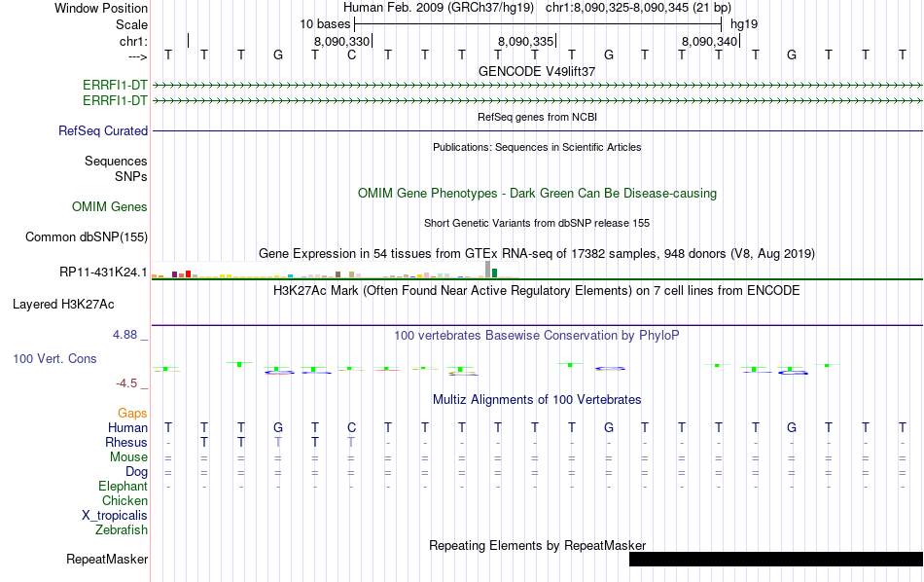Image resolution: width=924 pixels, height=582 pixels.
Task: Select Multiz Alignments of 100 Vertebrates title
Action: coord(537,400)
